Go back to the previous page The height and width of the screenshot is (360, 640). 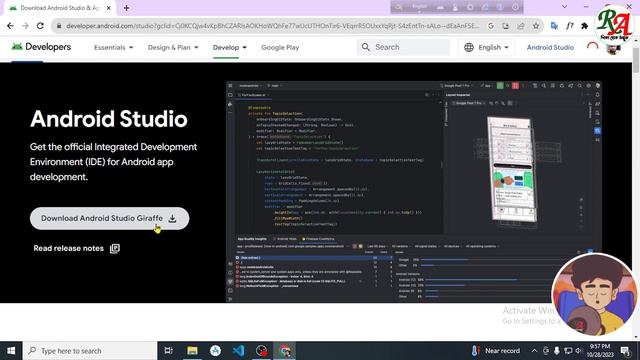(x=10, y=26)
